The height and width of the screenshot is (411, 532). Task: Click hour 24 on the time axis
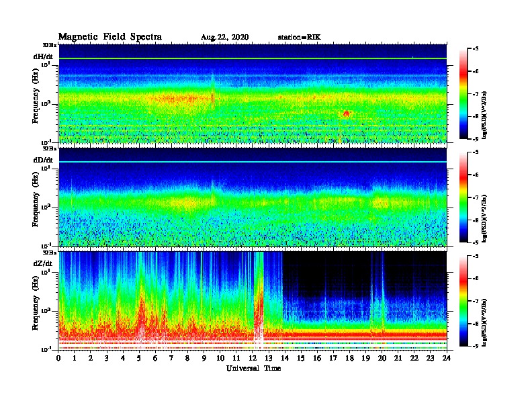click(447, 358)
